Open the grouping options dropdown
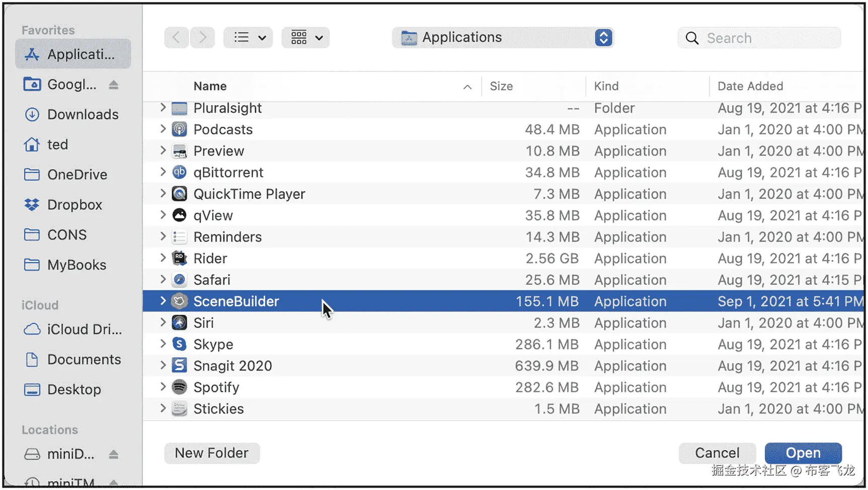This screenshot has height=490, width=868. pyautogui.click(x=306, y=38)
